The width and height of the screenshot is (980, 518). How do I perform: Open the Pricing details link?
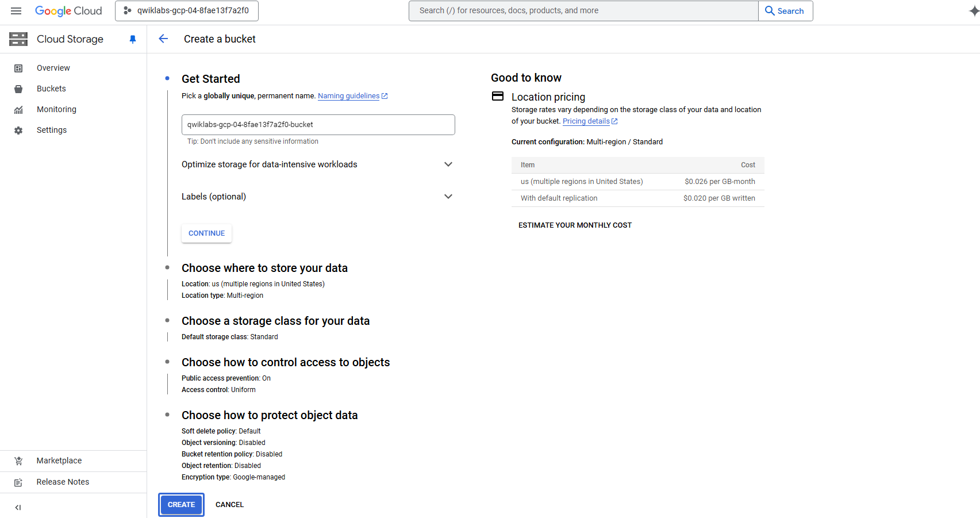pyautogui.click(x=586, y=121)
